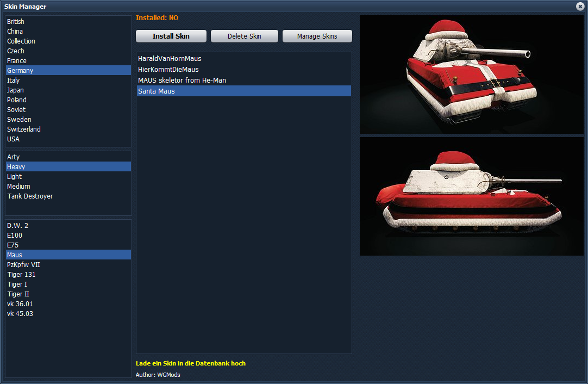This screenshot has height=384, width=588.
Task: Close the Skin Manager window
Action: (x=580, y=7)
